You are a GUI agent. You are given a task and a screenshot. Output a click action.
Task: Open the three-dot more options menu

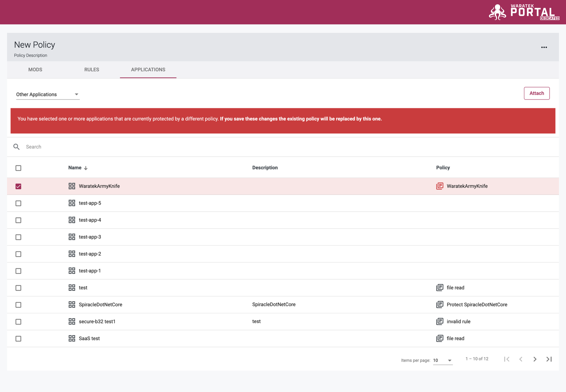tap(544, 47)
